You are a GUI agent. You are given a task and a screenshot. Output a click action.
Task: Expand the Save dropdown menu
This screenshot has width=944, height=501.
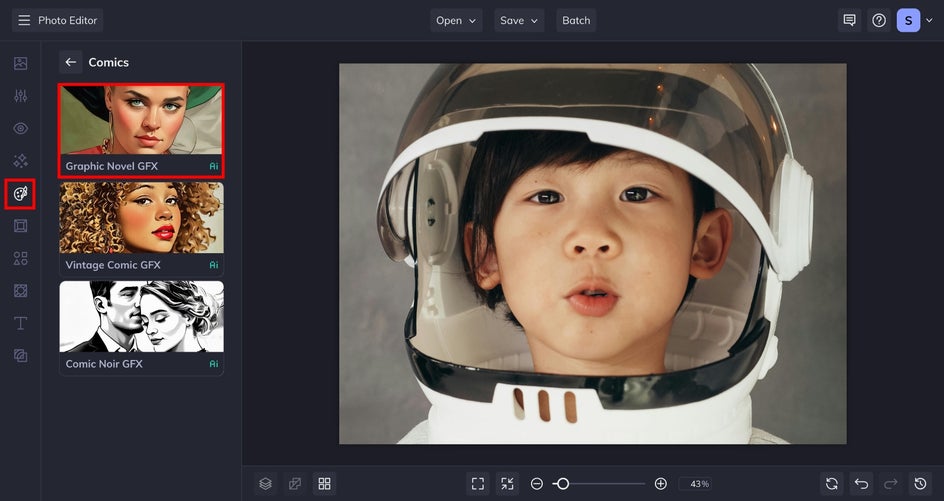tap(518, 20)
